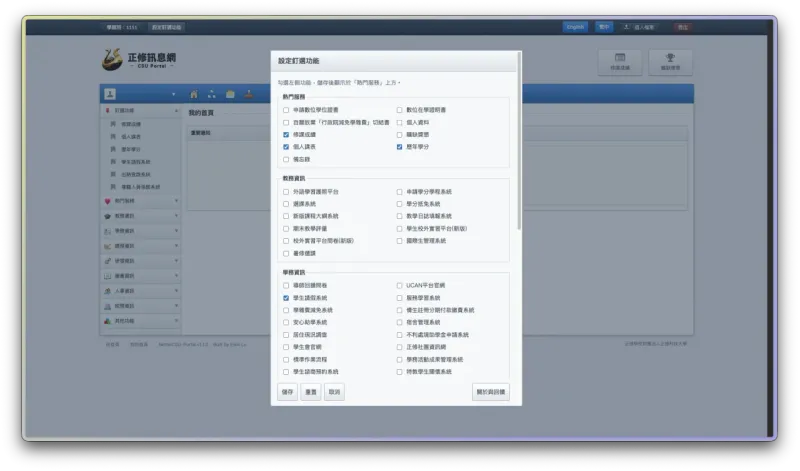Click the briefcase icon in blue toolbar
The height and width of the screenshot is (471, 800).
[x=230, y=94]
